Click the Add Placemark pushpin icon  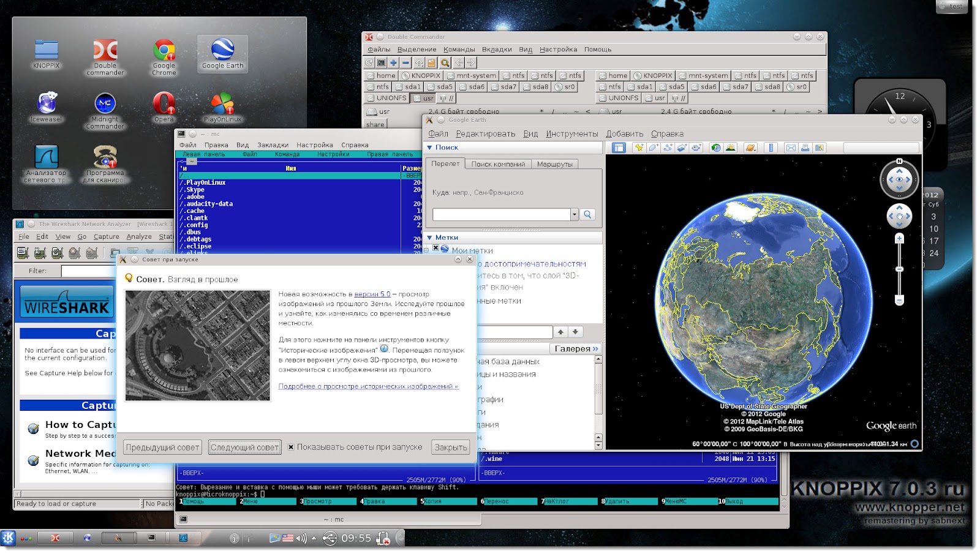pos(639,148)
